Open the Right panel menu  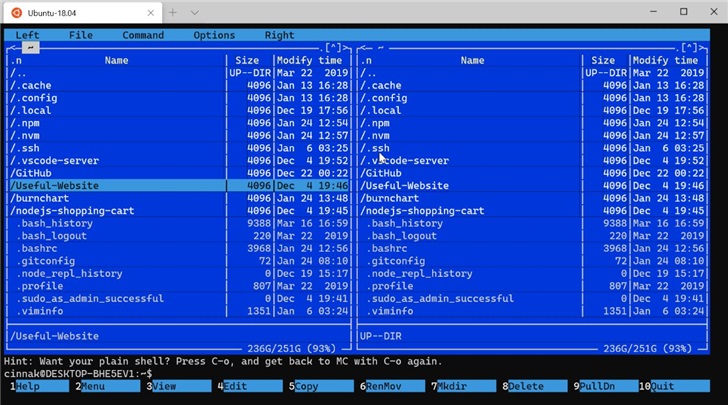(279, 35)
